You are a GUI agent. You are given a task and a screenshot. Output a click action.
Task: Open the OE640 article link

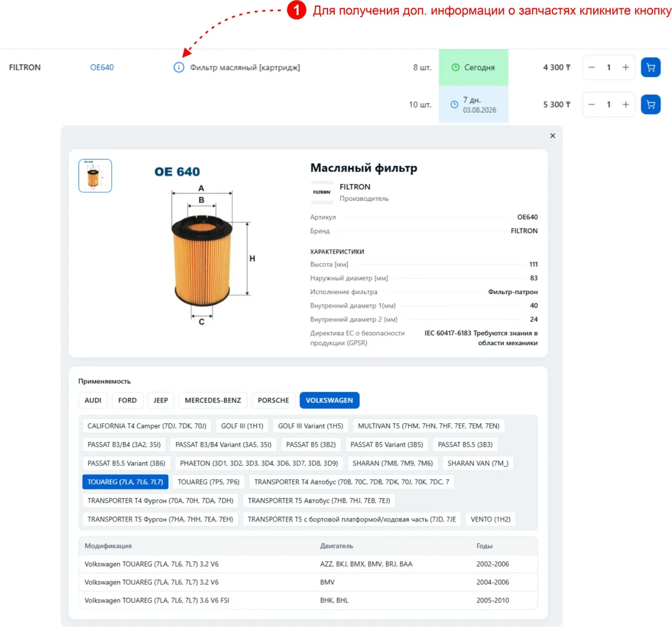(x=102, y=67)
